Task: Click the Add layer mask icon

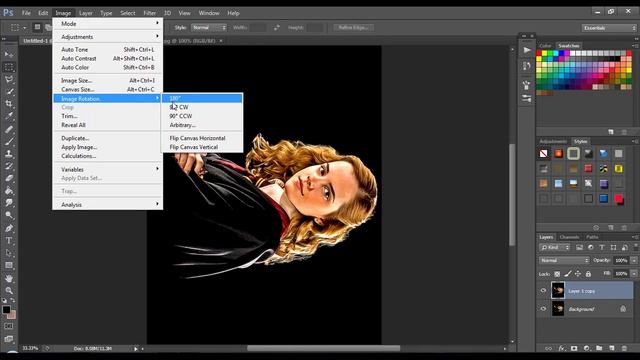Action: [x=574, y=348]
